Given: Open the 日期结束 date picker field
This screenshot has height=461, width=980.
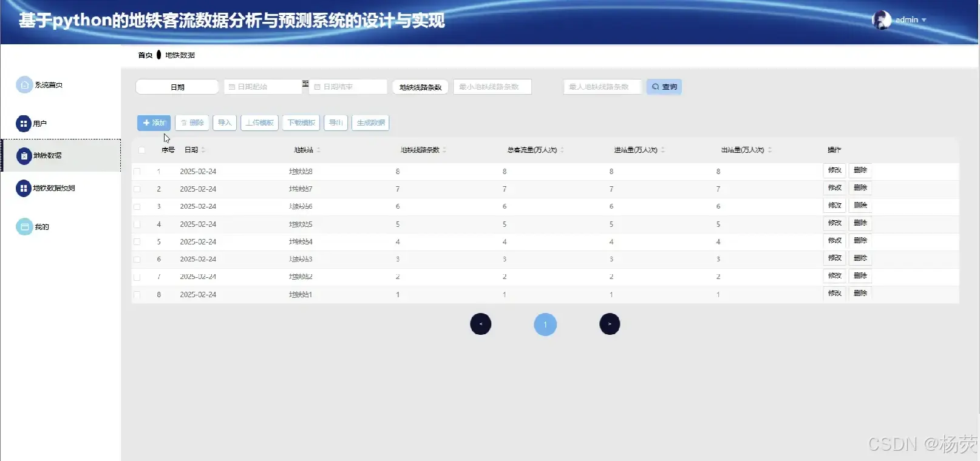Looking at the screenshot, I should click(x=348, y=87).
